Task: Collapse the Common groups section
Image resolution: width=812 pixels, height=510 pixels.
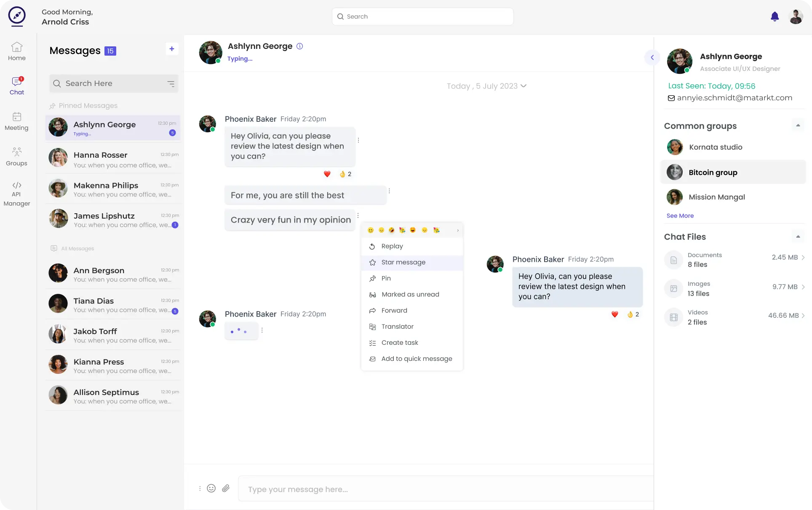Action: tap(798, 126)
